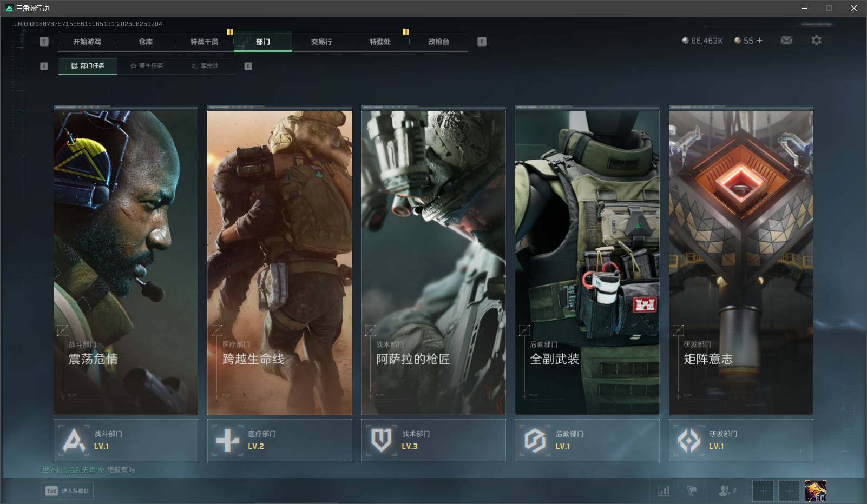The height and width of the screenshot is (504, 867).
Task: Open the 战术部门 LV.3 department button
Action: [433, 440]
